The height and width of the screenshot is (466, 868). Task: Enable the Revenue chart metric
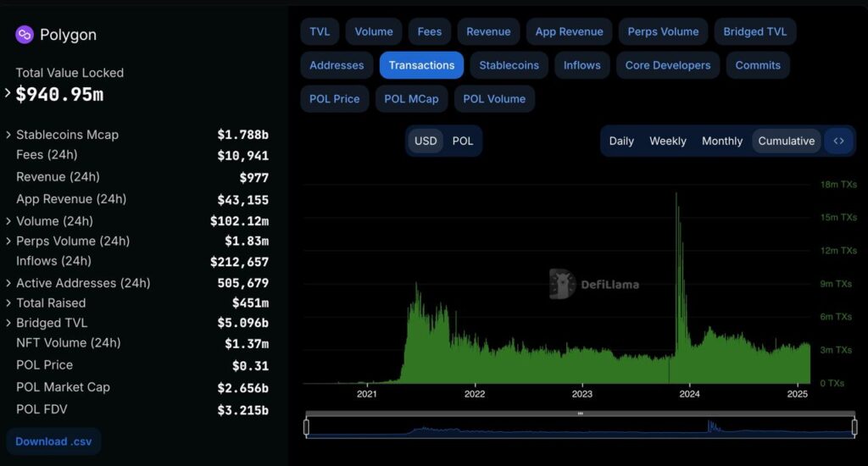(488, 31)
